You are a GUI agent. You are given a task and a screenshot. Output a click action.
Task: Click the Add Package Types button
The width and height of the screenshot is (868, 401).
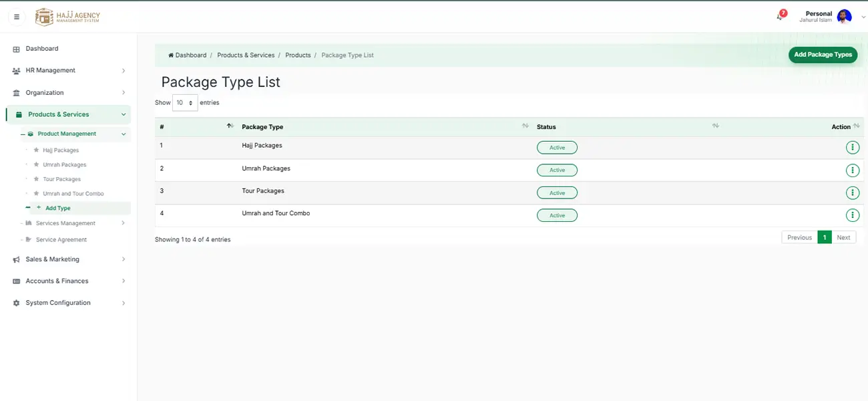coord(823,55)
